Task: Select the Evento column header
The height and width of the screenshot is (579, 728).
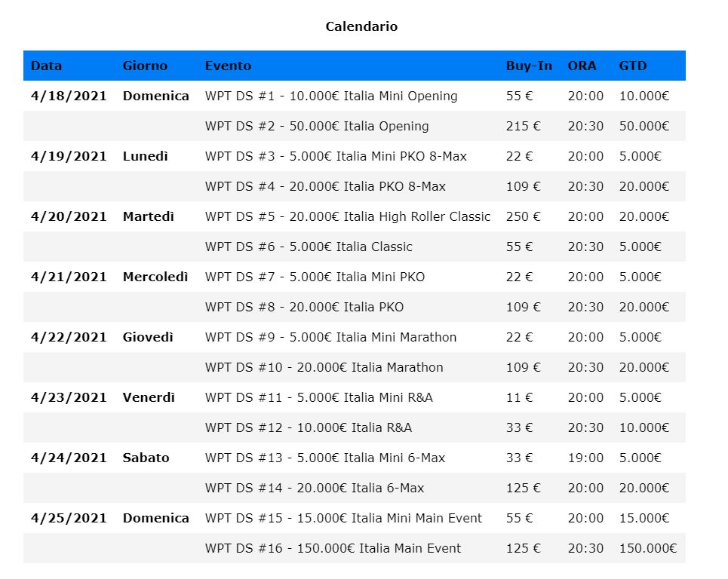Action: click(x=228, y=66)
